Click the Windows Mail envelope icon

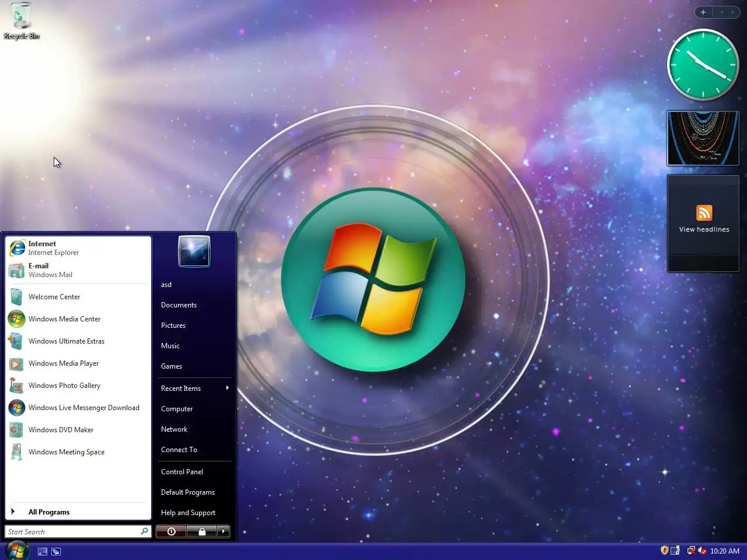pyautogui.click(x=17, y=270)
